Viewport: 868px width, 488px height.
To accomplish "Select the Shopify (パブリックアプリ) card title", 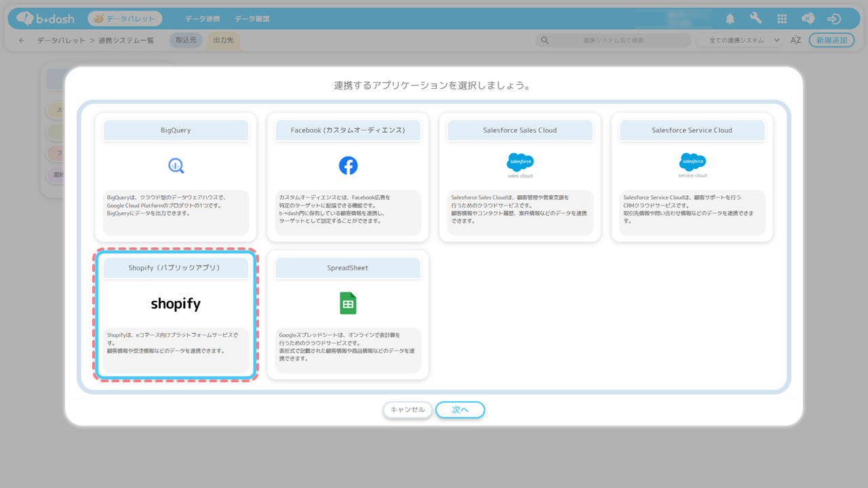I will pyautogui.click(x=176, y=268).
